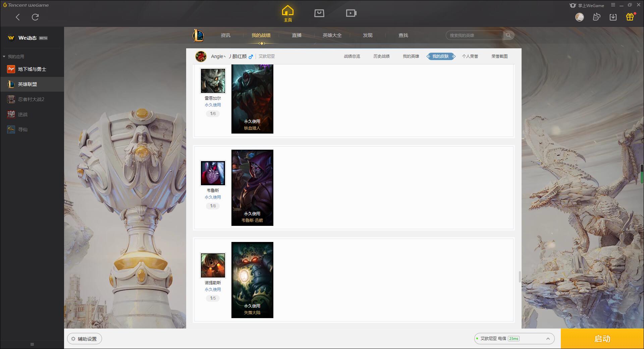The image size is (644, 349).
Task: Collapse the 我的应用 section
Action: [x=13, y=56]
